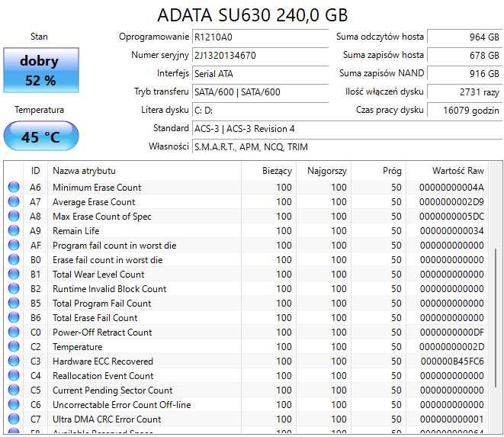Click the Tryb transferu field SATA/600 | SATA/600
This screenshot has height=437, width=504.
point(260,92)
